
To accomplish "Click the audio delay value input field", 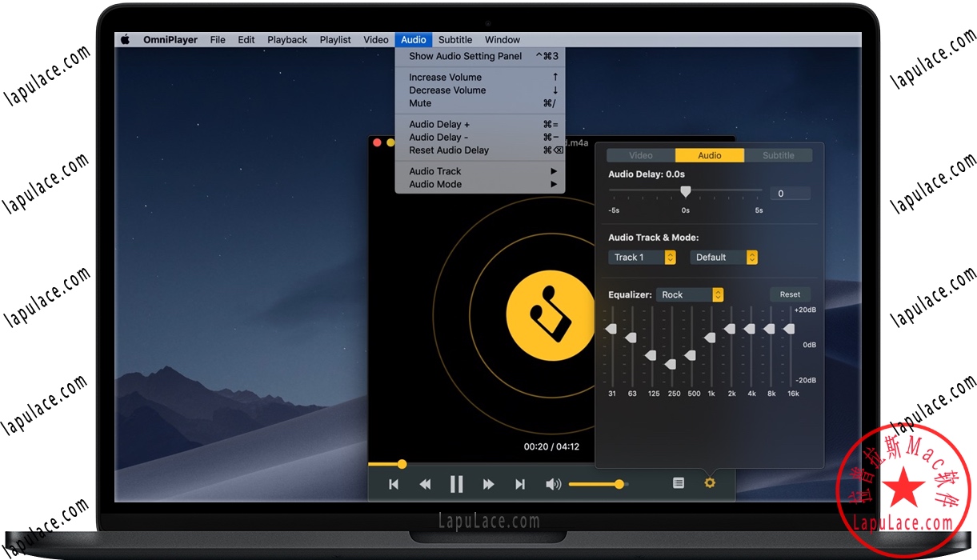I will click(790, 193).
